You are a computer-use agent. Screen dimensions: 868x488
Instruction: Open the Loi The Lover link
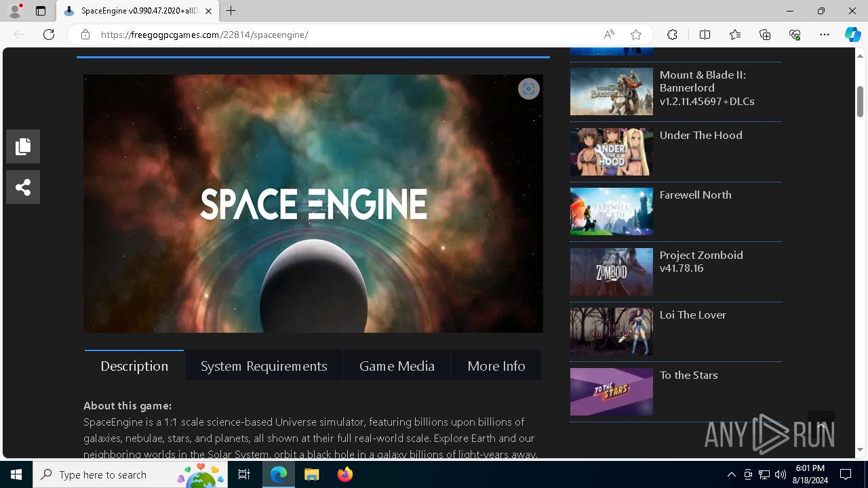coord(693,314)
